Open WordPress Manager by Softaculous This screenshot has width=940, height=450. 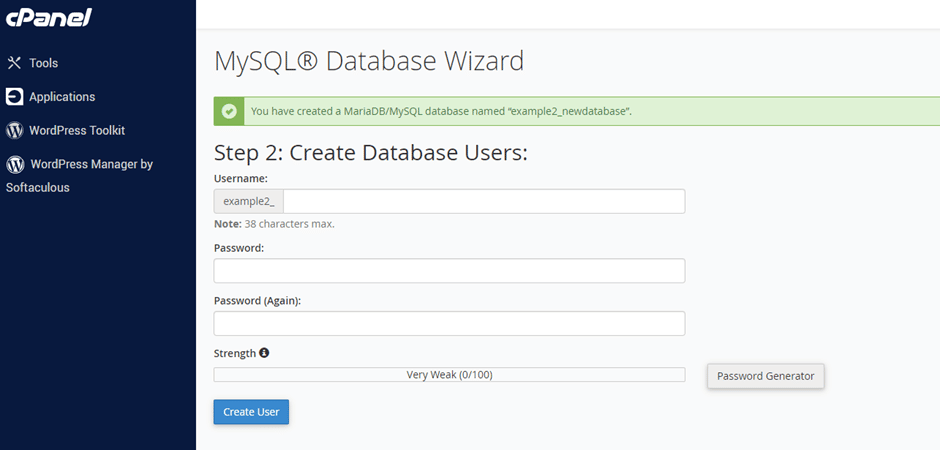[80, 175]
